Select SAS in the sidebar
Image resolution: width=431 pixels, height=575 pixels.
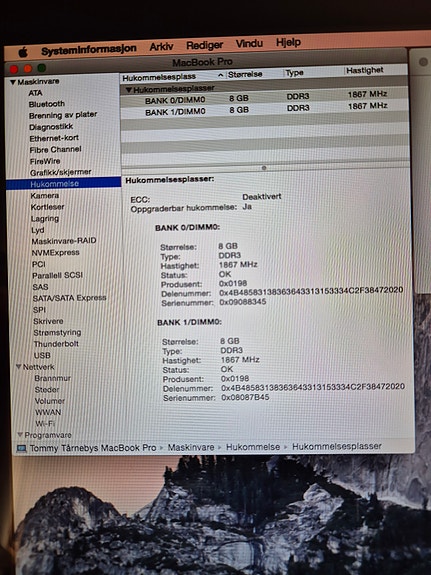pyautogui.click(x=40, y=287)
